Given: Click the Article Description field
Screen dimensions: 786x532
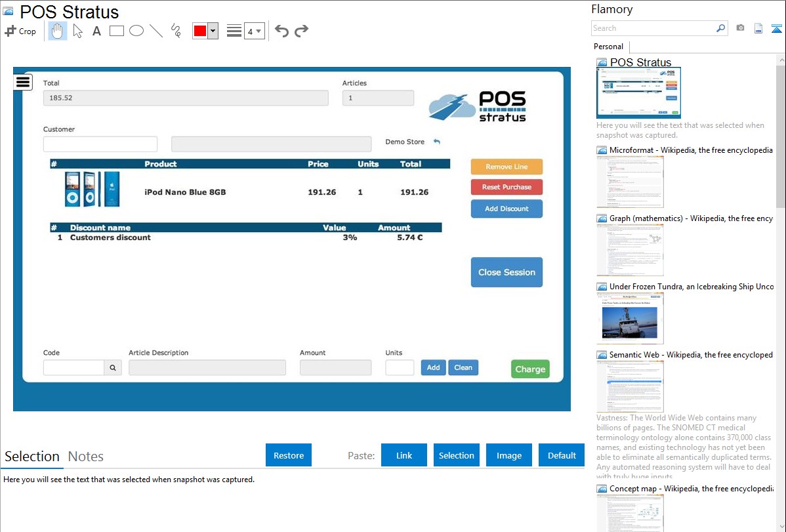Looking at the screenshot, I should 207,367.
